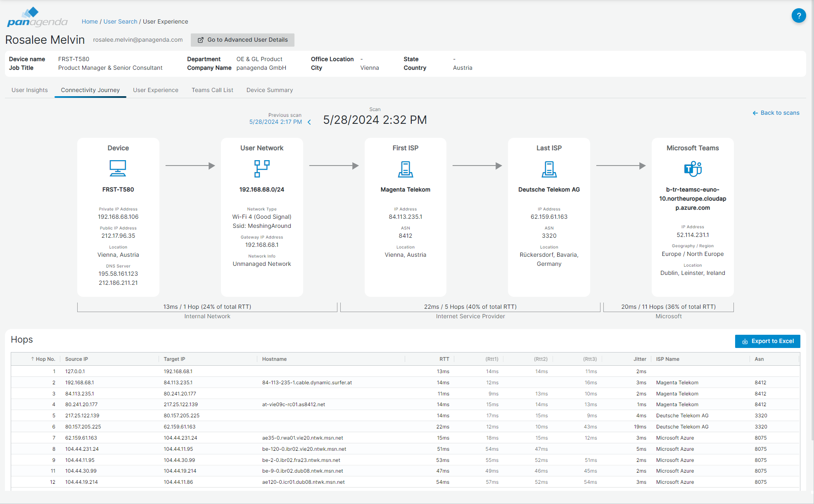Click the Ssid: MeshingAround text
Viewport: 814px width, 504px height.
[x=262, y=226]
